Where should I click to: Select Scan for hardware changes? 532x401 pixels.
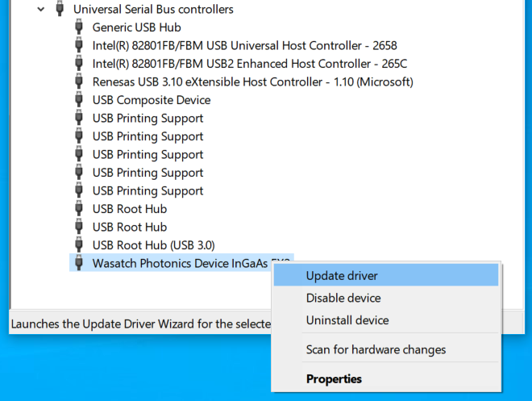click(x=376, y=349)
